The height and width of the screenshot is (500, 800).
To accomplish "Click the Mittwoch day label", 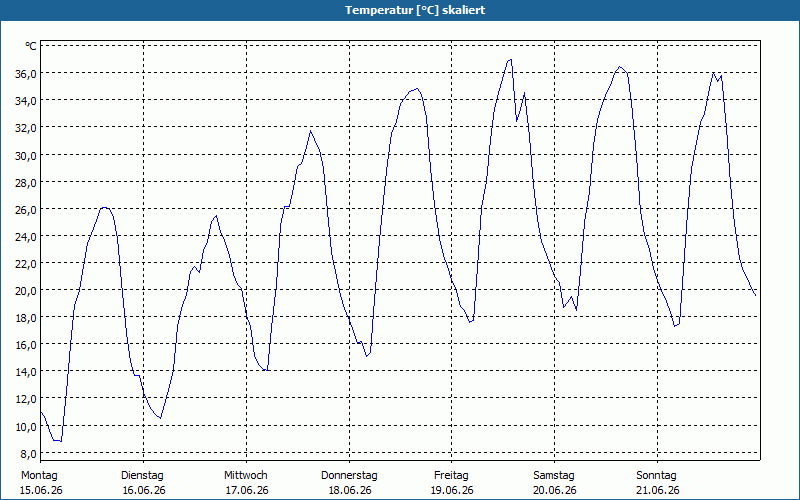I will [245, 476].
